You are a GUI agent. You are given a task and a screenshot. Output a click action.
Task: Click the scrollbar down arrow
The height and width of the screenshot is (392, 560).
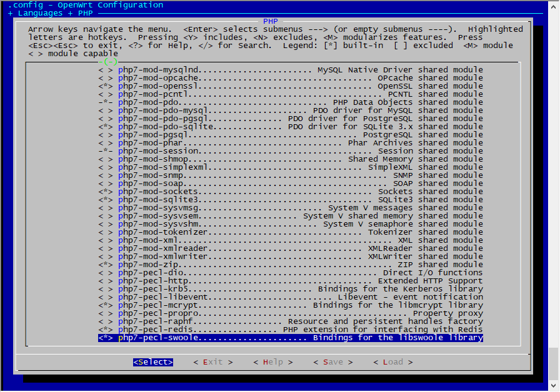point(554,386)
